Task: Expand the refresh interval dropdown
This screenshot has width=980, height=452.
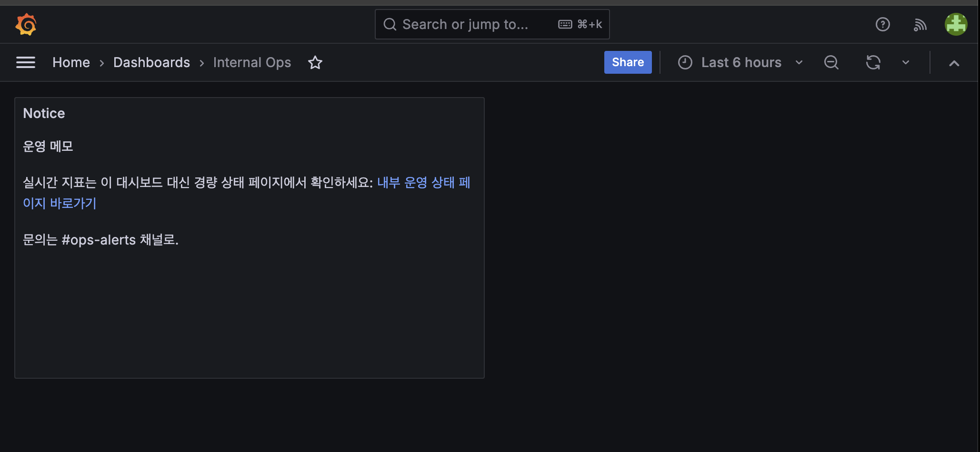Action: pyautogui.click(x=906, y=62)
